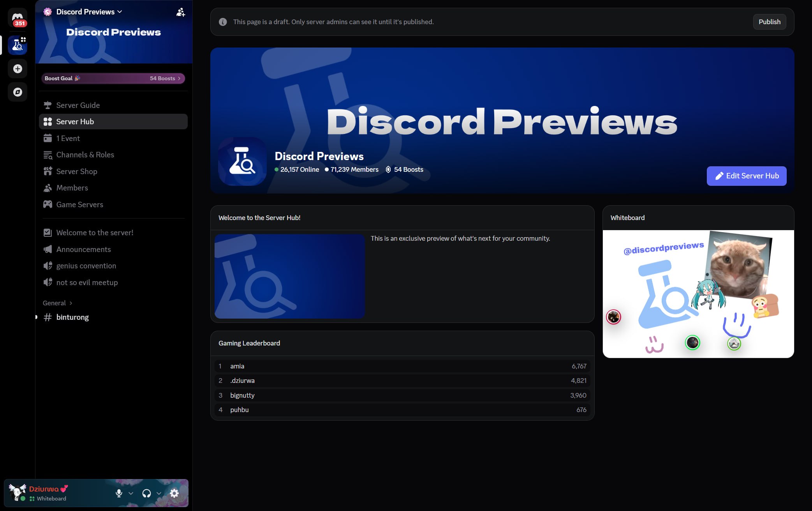Select puhbu leaderboard row
The width and height of the screenshot is (812, 511).
tap(402, 410)
